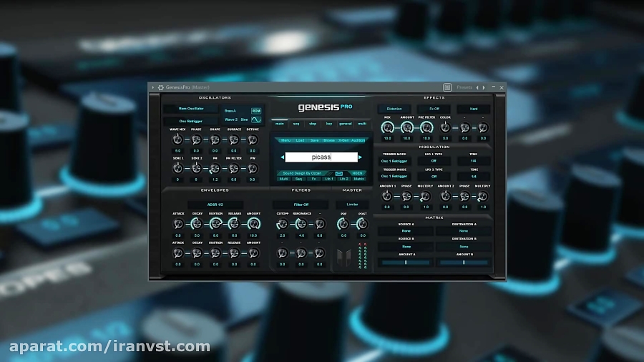Switch to the key tab
The height and width of the screenshot is (362, 644).
pos(329,124)
